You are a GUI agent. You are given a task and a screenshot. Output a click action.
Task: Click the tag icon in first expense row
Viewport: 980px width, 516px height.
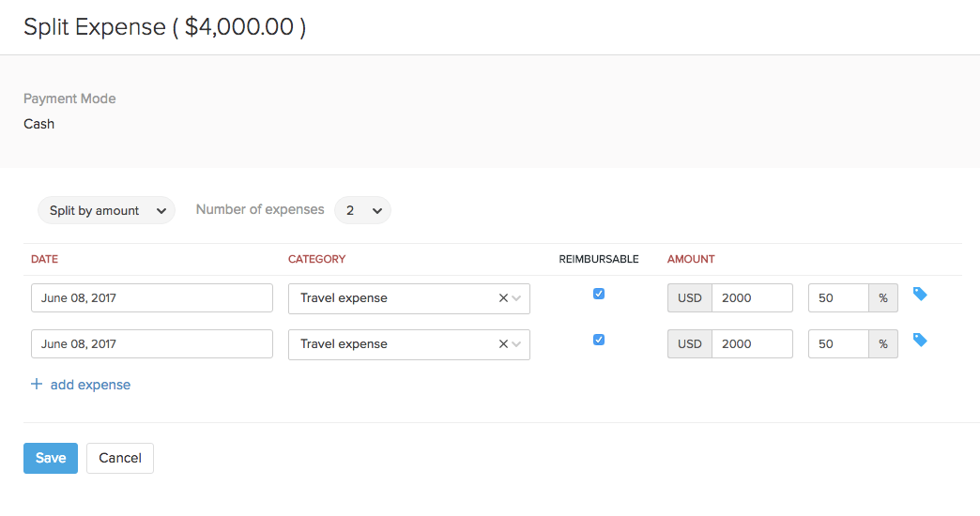pos(920,295)
